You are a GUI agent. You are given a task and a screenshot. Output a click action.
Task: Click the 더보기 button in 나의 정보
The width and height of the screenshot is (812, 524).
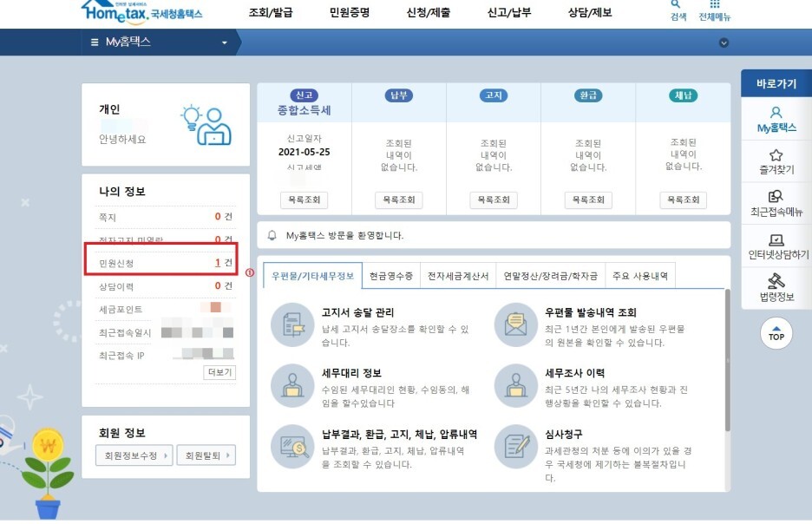point(219,372)
